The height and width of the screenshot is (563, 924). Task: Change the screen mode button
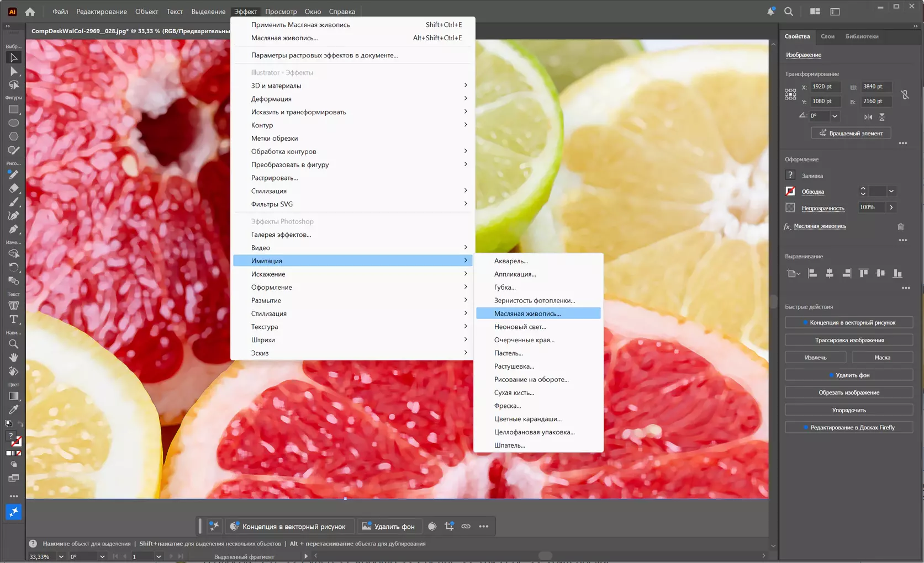13,478
